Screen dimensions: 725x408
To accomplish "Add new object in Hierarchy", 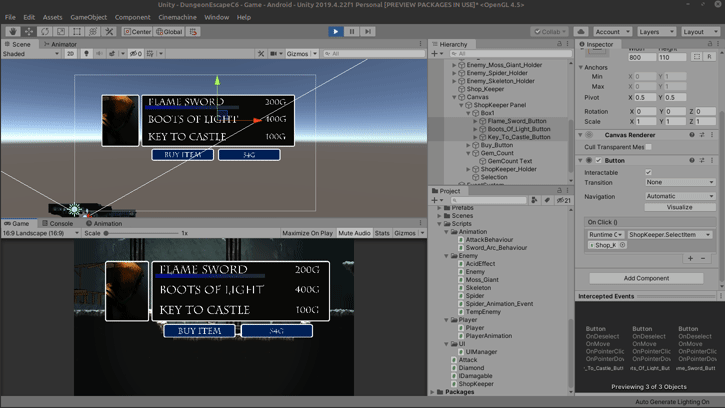I will (x=437, y=54).
